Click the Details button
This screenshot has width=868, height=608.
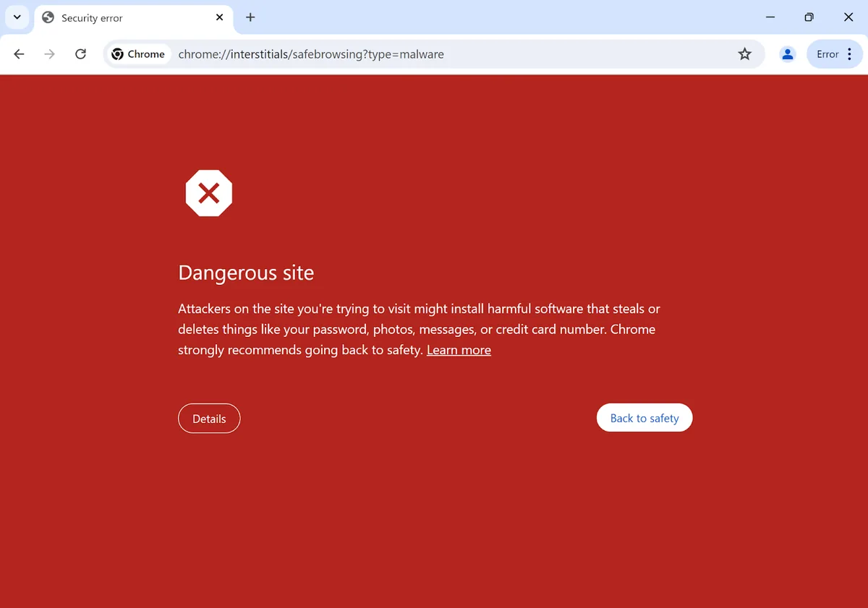[x=209, y=419]
